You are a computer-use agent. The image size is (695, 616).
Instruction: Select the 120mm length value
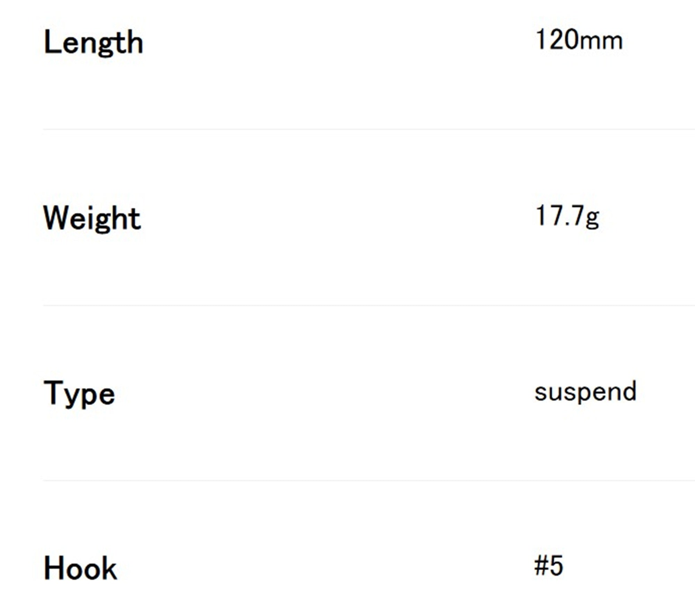click(x=579, y=40)
